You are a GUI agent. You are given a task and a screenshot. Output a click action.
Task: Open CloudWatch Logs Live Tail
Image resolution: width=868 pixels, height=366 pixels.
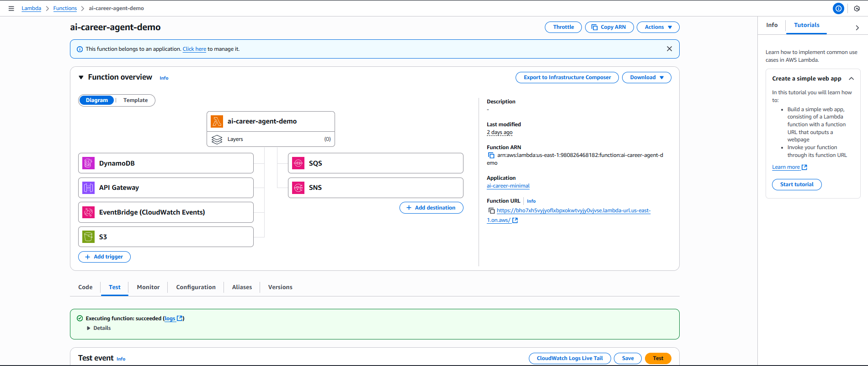click(570, 359)
